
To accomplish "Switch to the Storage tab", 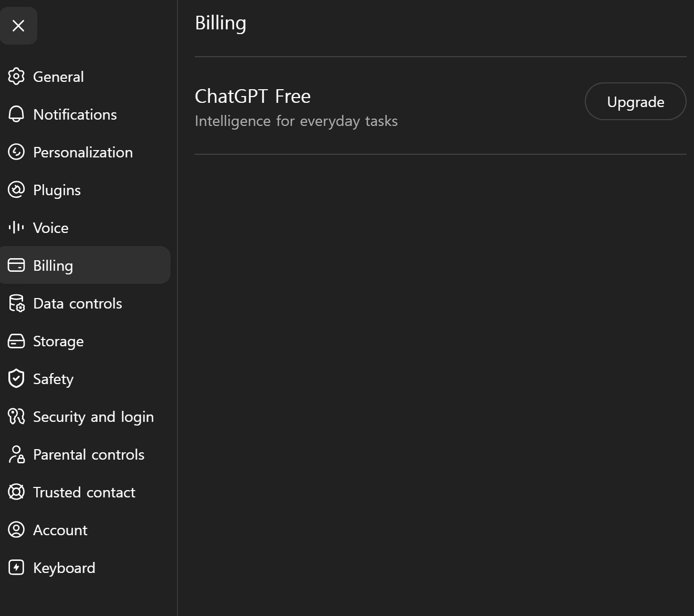I will (85, 341).
